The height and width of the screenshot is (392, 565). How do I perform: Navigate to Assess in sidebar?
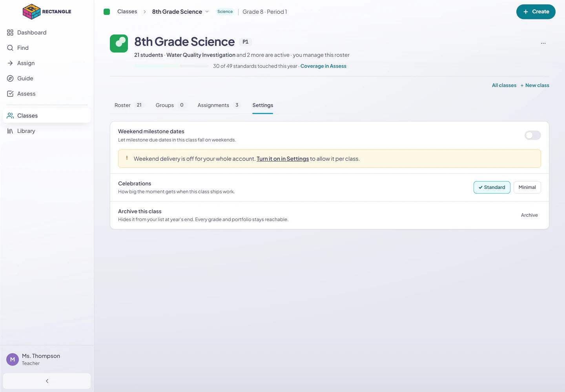point(47,94)
